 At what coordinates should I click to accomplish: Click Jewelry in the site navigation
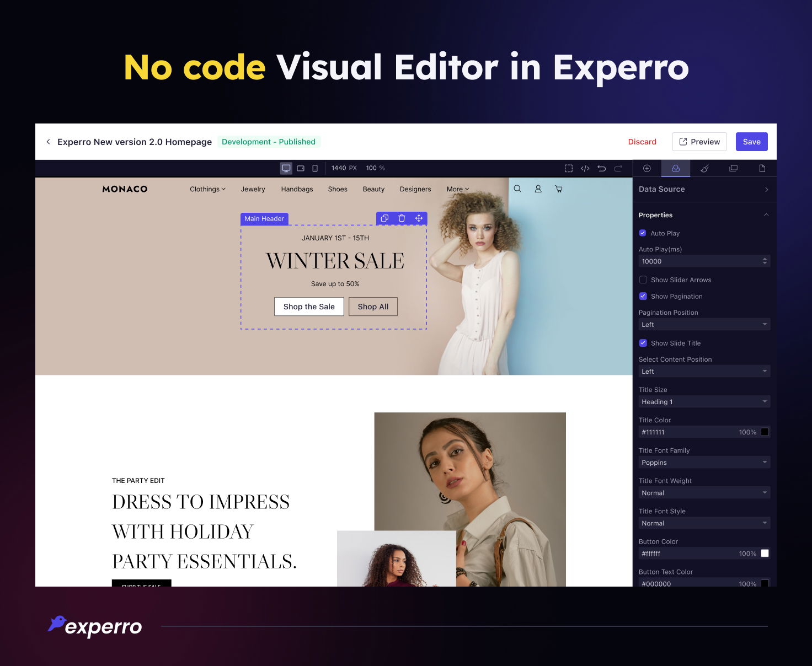pyautogui.click(x=253, y=189)
